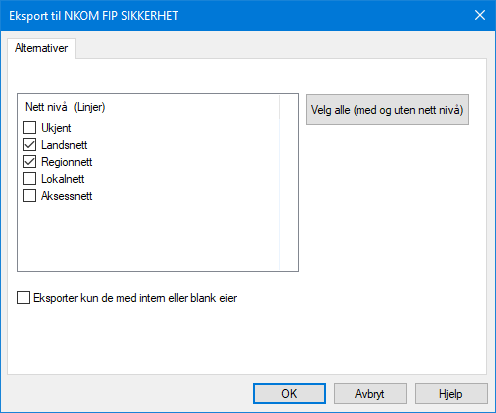Click Velg alle (med og uten nett nivå)
Viewport: 496px width, 413px height.
click(x=387, y=110)
